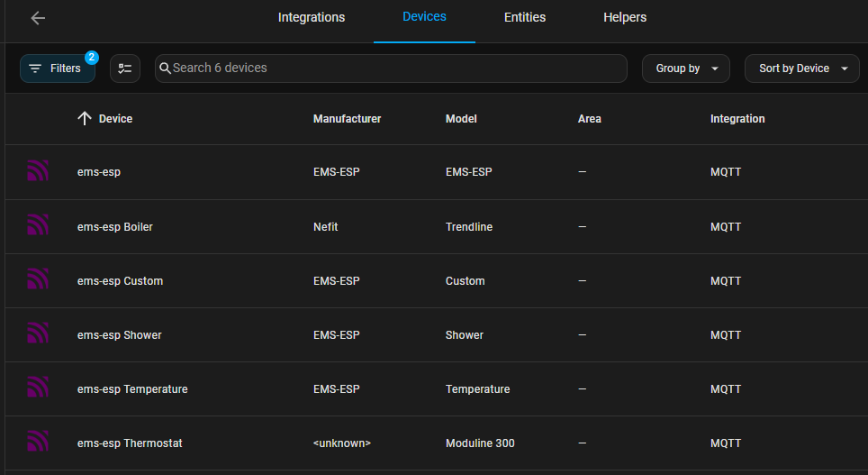Sort by the Manufacturer column header
Screen dimensions: 868x475
coord(347,119)
